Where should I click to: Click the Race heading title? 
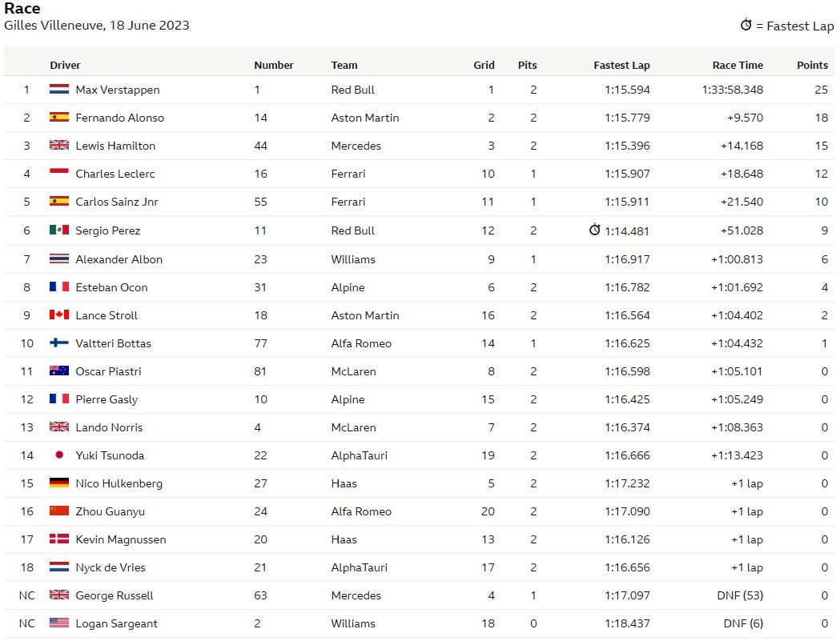(22, 9)
